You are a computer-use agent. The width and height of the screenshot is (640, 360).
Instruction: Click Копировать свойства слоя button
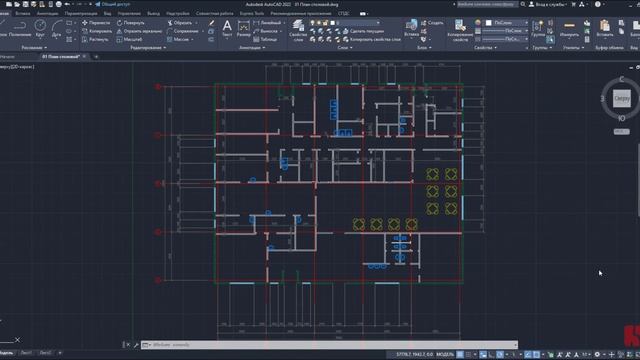point(371,40)
